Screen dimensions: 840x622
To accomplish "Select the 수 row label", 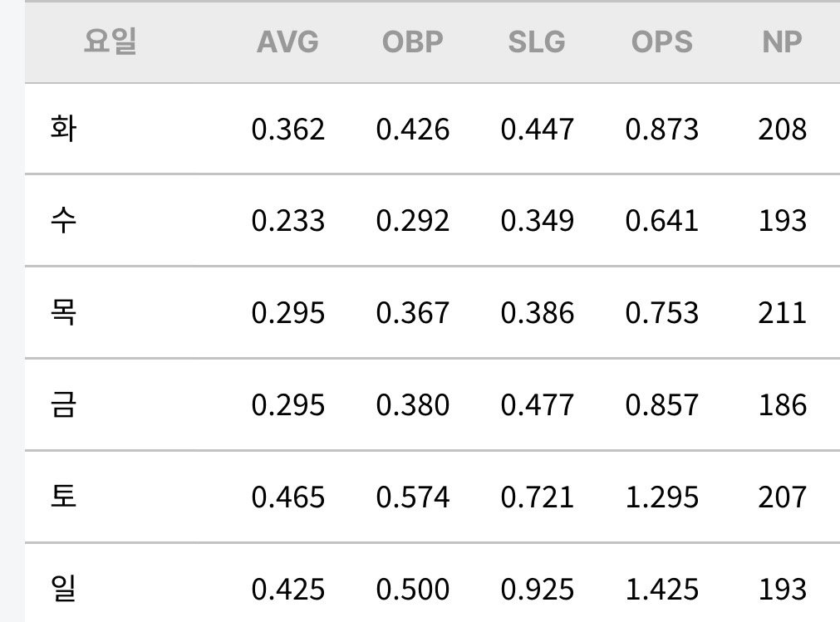I will pos(63,221).
